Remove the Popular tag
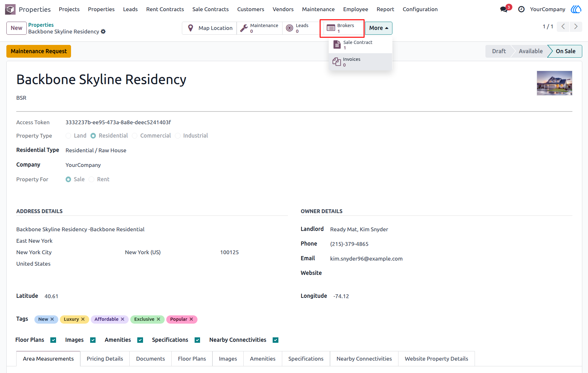 (191, 319)
